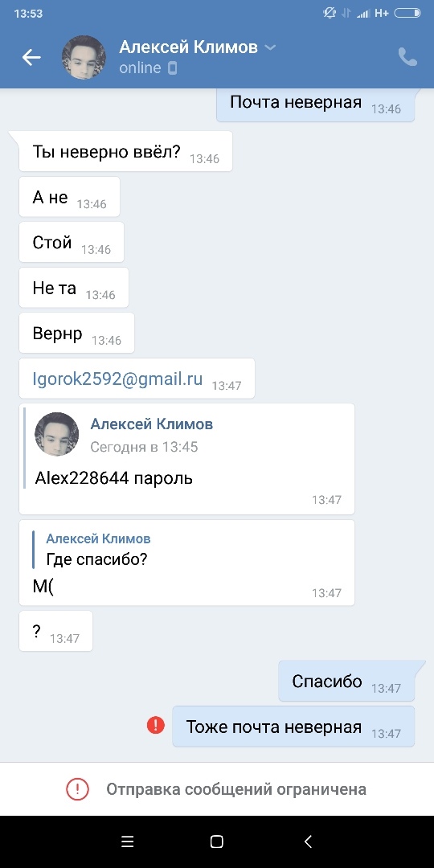Tap Android recent apps menu button
Image resolution: width=434 pixels, height=868 pixels.
(x=127, y=842)
